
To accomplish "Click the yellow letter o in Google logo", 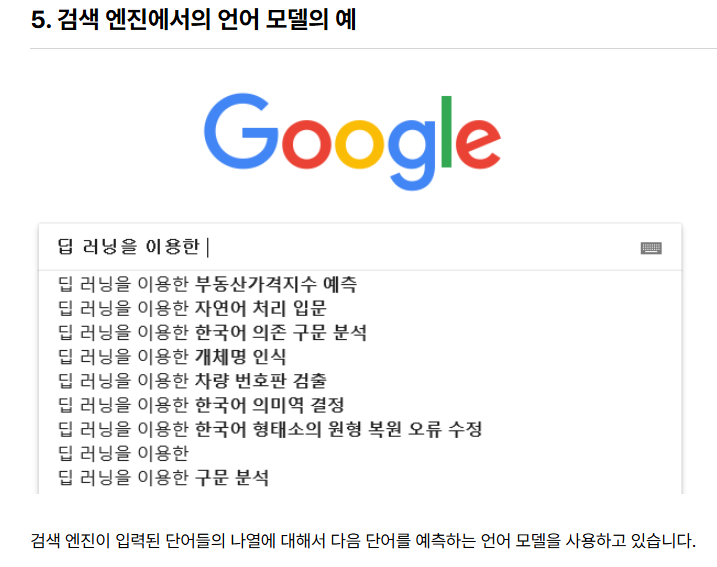I will 360,143.
